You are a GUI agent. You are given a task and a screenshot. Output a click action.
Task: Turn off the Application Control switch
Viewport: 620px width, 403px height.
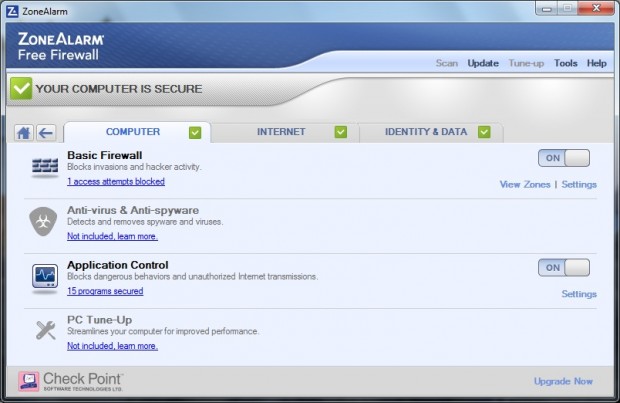tap(564, 268)
